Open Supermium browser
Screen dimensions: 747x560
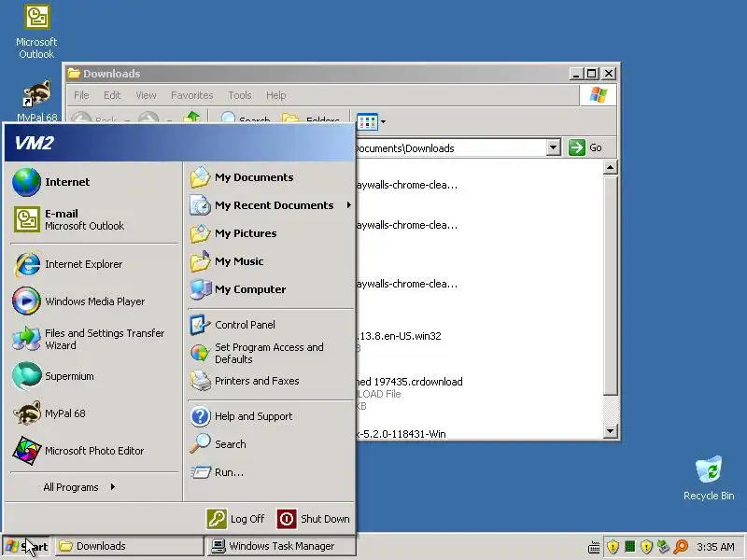pos(94,376)
